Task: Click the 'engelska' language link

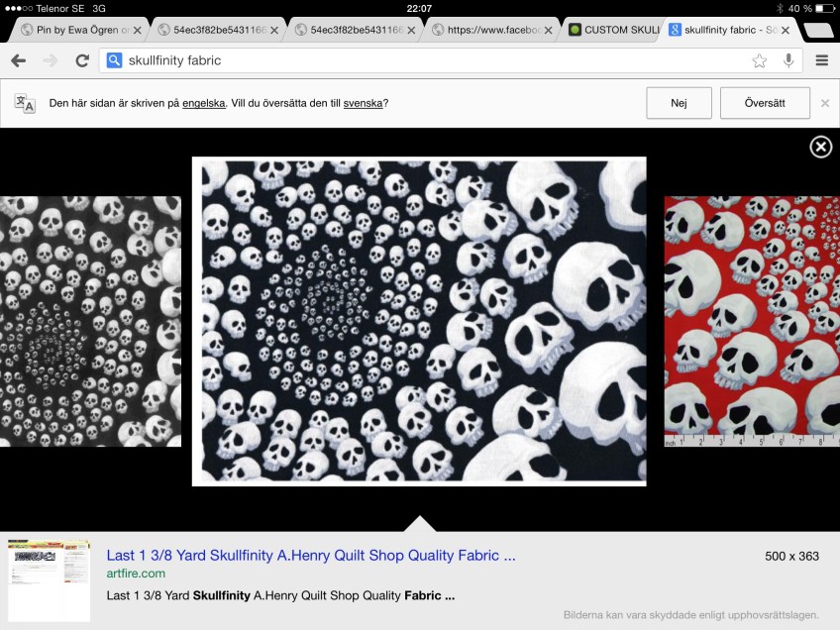Action: (x=203, y=103)
